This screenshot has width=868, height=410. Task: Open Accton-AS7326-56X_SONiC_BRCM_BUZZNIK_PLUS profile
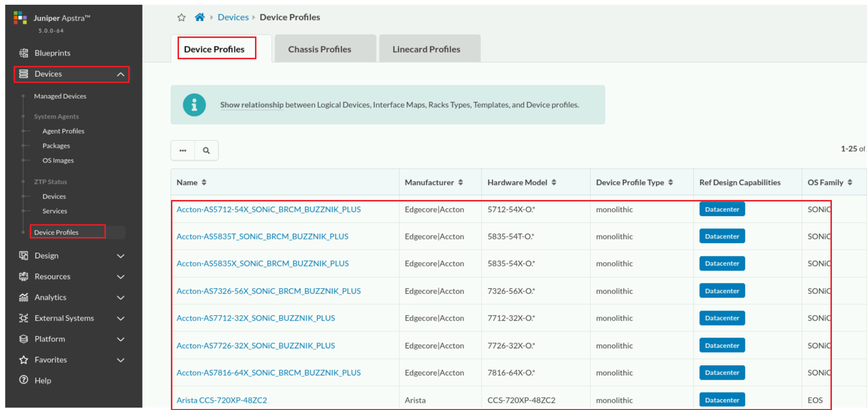[x=269, y=291]
